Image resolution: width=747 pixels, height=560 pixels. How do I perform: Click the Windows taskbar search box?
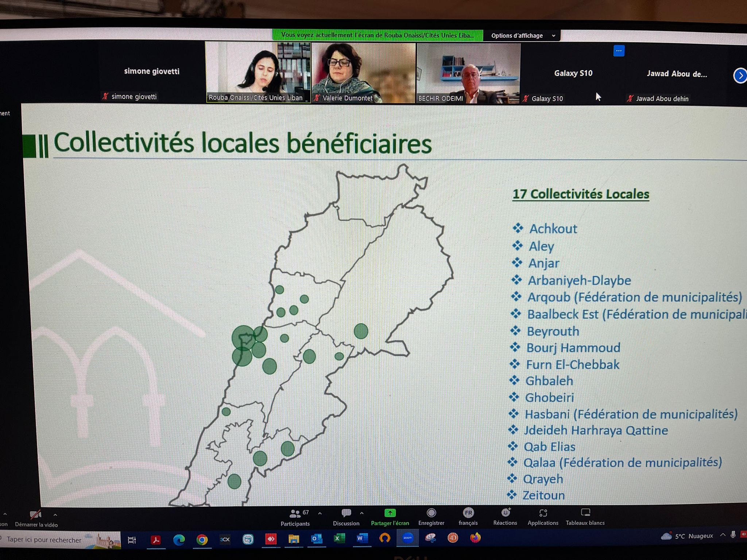[x=44, y=540]
